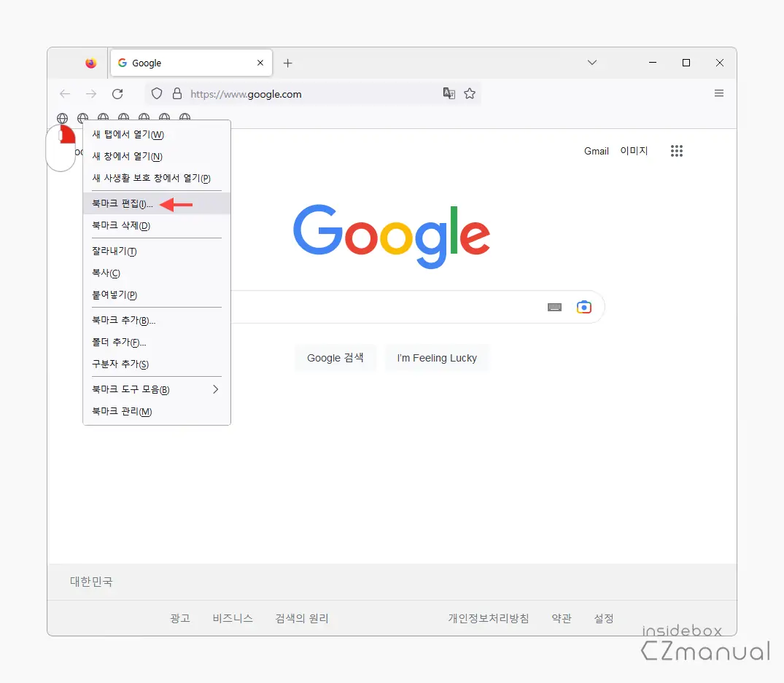Click the Google 검색 button
This screenshot has height=683, width=784.
(x=335, y=357)
